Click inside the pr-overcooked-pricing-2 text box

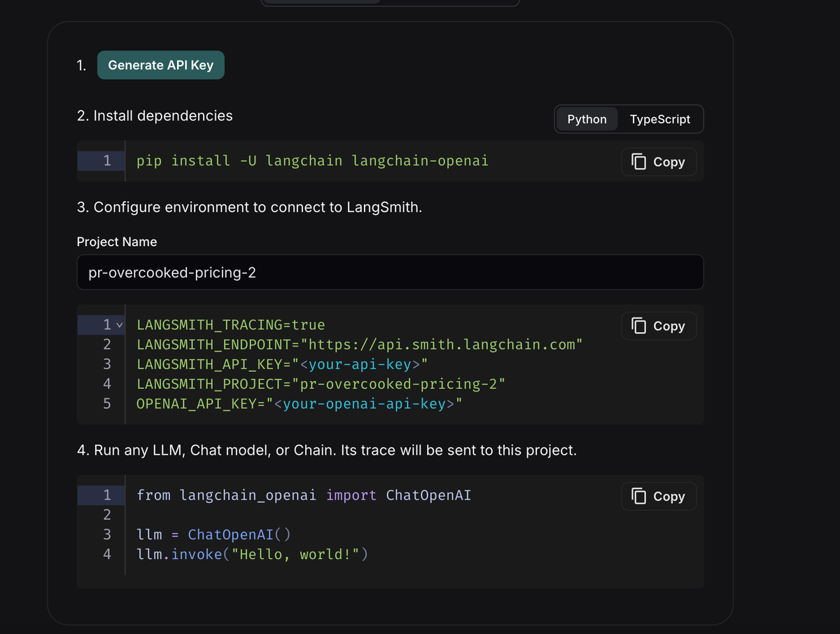390,272
